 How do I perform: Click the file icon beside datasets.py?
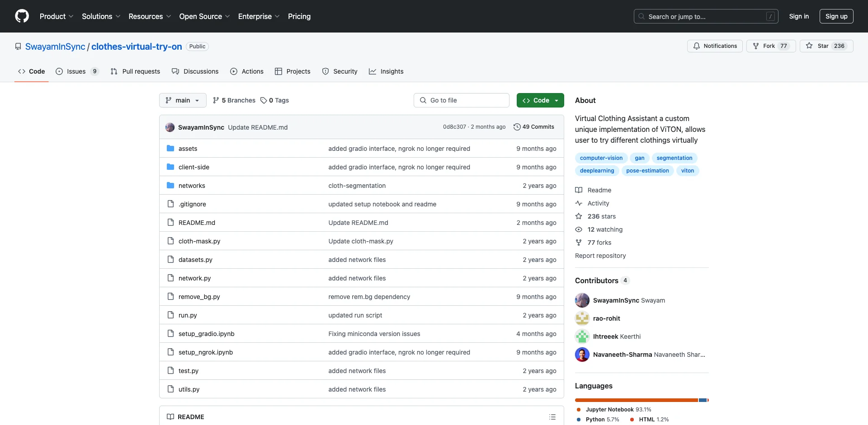[x=170, y=259]
